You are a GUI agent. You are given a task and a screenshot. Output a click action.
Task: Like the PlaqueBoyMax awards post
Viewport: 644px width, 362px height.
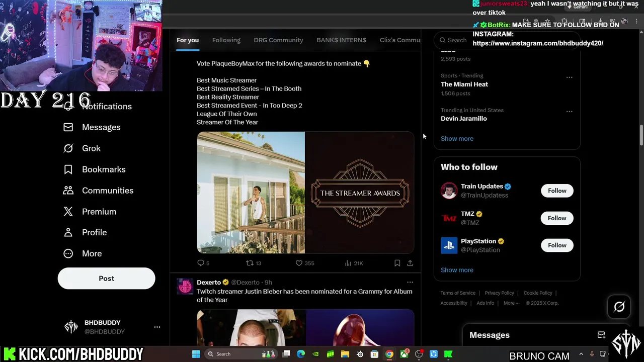(304, 263)
